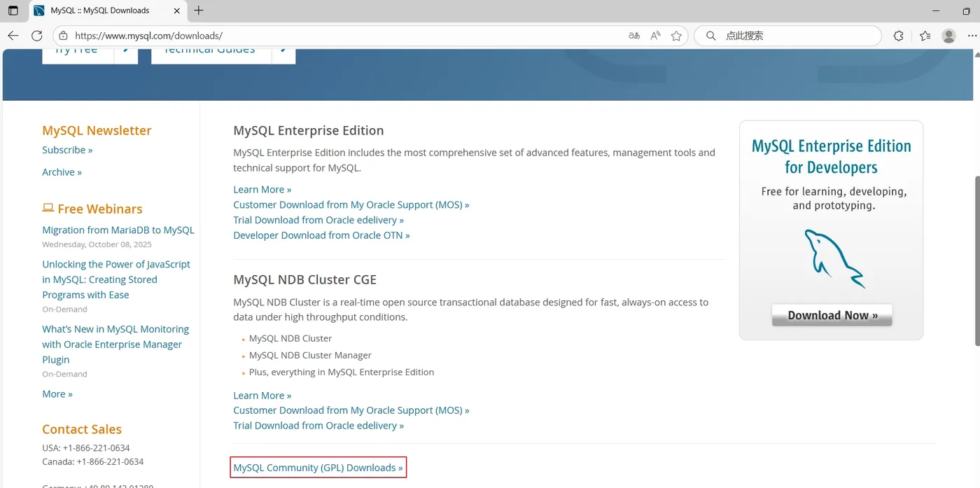980x488 pixels.
Task: Click the browser back arrow
Action: [13, 36]
